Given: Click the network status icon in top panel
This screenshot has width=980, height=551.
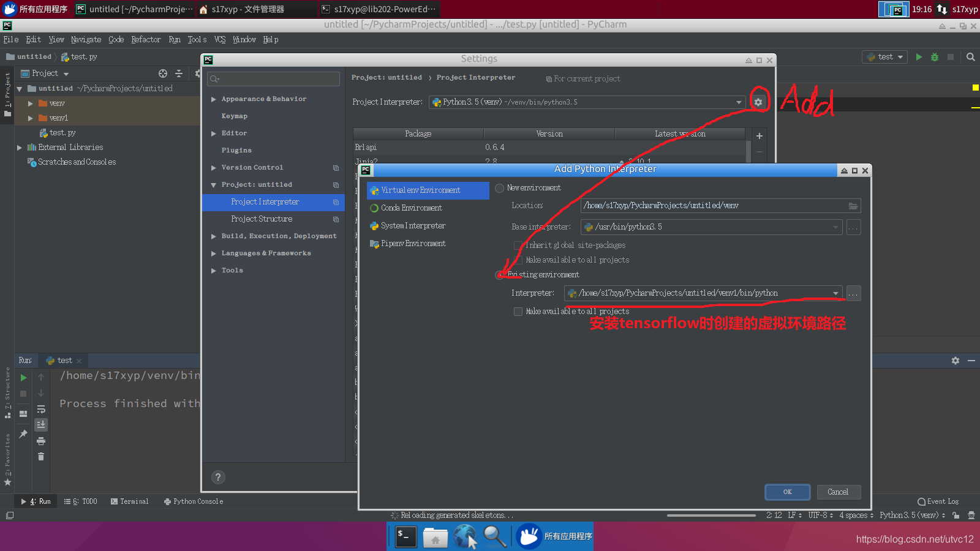Looking at the screenshot, I should [x=942, y=9].
